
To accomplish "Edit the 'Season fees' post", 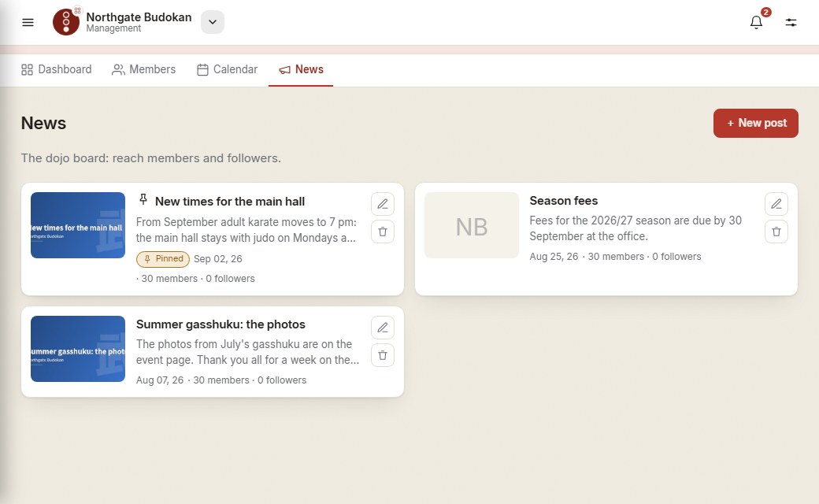I will [776, 204].
